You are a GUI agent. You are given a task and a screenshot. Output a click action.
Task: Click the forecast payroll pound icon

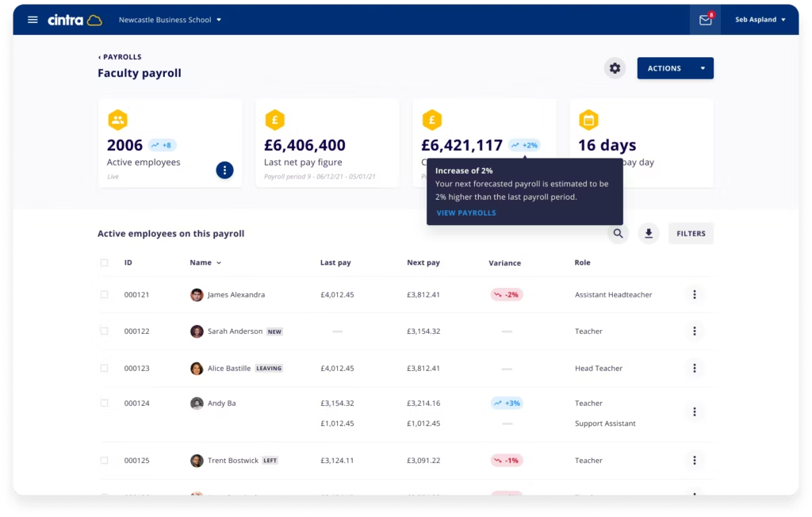(432, 121)
